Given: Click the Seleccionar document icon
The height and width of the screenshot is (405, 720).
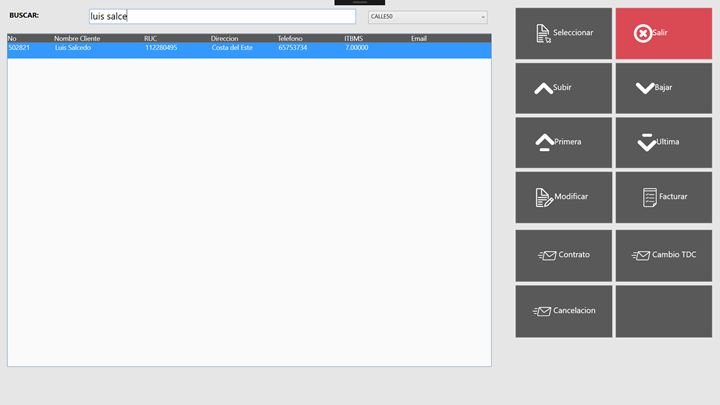Looking at the screenshot, I should [x=543, y=33].
